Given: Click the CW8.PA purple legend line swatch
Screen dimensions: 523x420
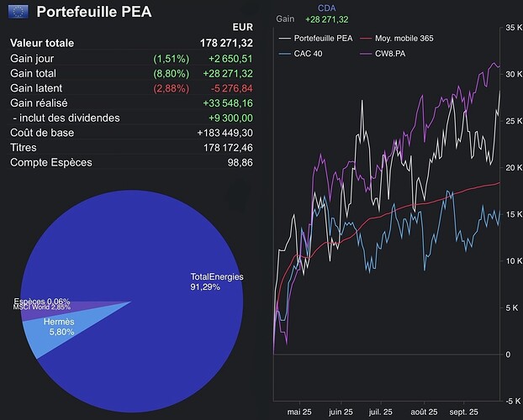Looking at the screenshot, I should click(369, 54).
